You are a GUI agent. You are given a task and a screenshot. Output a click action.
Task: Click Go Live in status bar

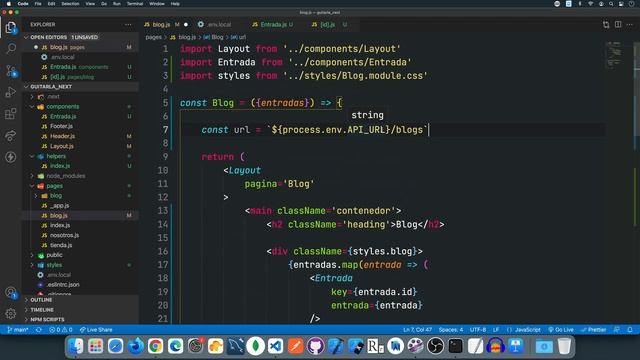point(561,330)
